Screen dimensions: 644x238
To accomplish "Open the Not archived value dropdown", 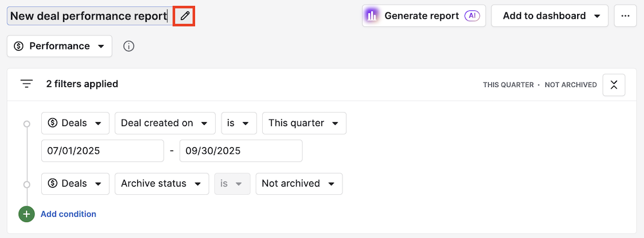I will (x=299, y=183).
